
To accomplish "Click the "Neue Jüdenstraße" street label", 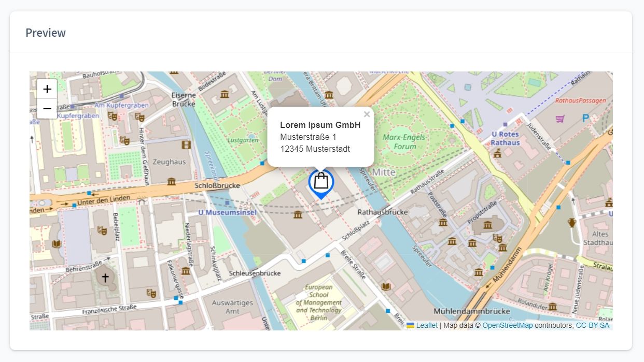I will coord(577,290).
